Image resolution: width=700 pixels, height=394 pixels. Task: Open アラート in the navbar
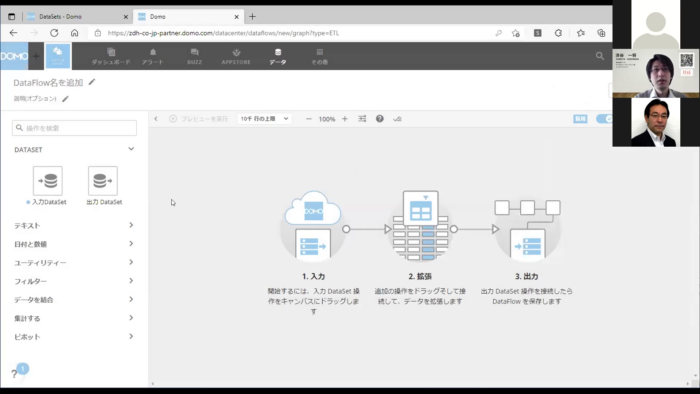coord(153,56)
